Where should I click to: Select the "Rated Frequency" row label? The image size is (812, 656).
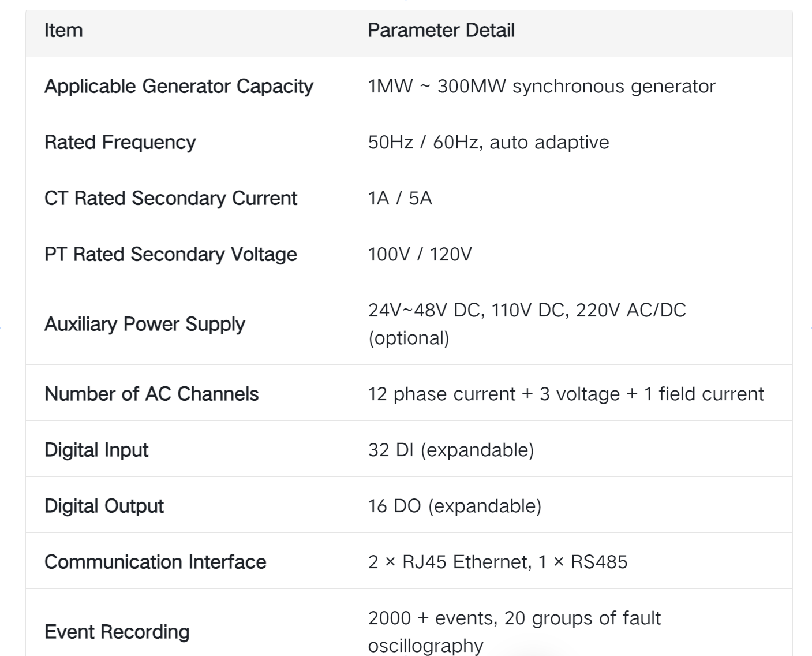[x=120, y=143]
